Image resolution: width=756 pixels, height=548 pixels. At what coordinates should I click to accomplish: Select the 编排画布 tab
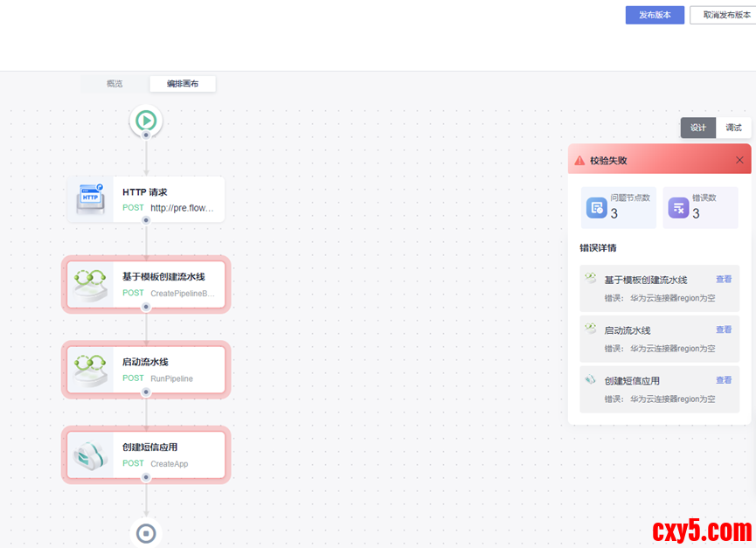[183, 84]
